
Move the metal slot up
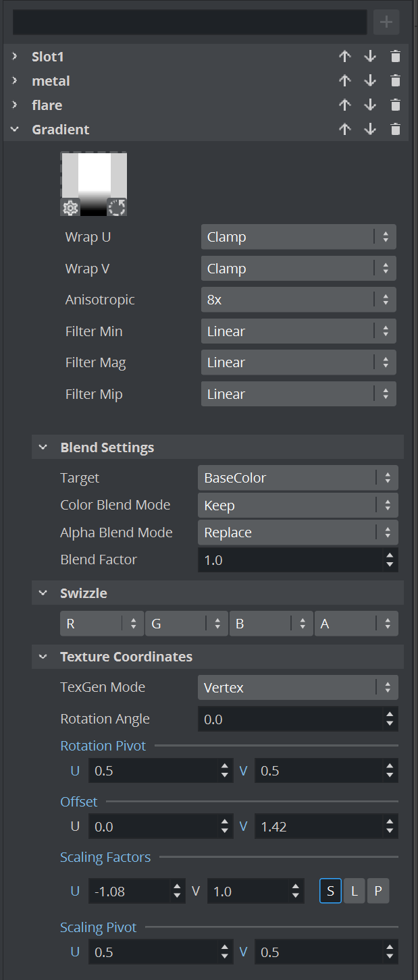point(345,81)
